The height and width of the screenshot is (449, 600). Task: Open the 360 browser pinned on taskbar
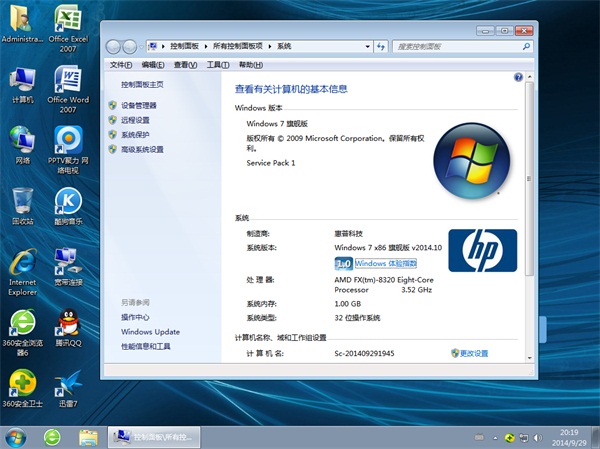pos(52,436)
